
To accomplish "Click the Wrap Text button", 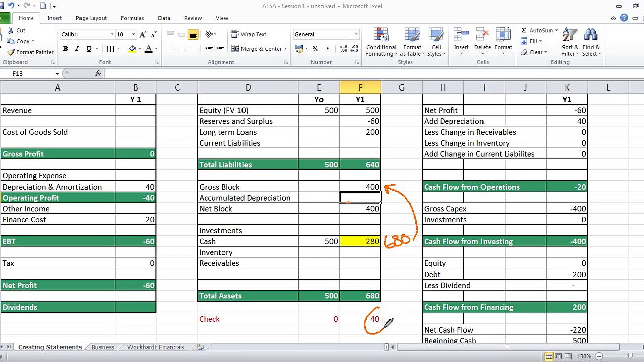I will tap(249, 34).
